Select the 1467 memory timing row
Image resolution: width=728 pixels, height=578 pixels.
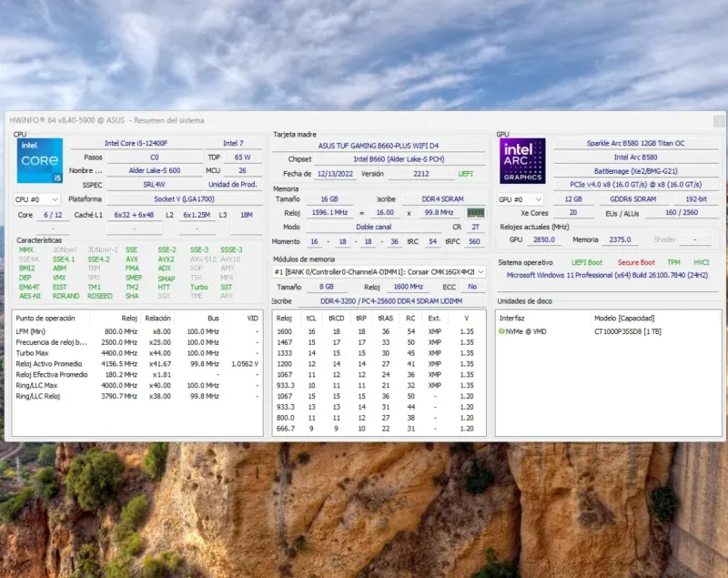click(379, 342)
